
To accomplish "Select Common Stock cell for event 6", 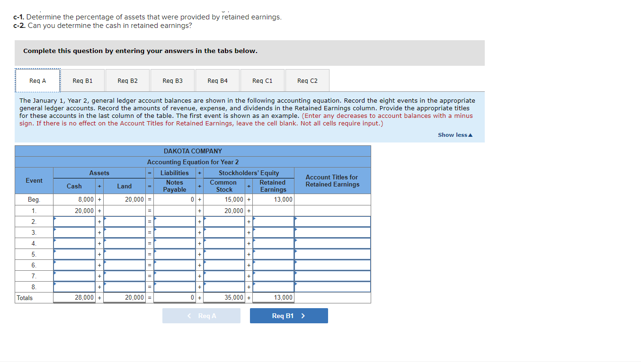I will [x=224, y=265].
